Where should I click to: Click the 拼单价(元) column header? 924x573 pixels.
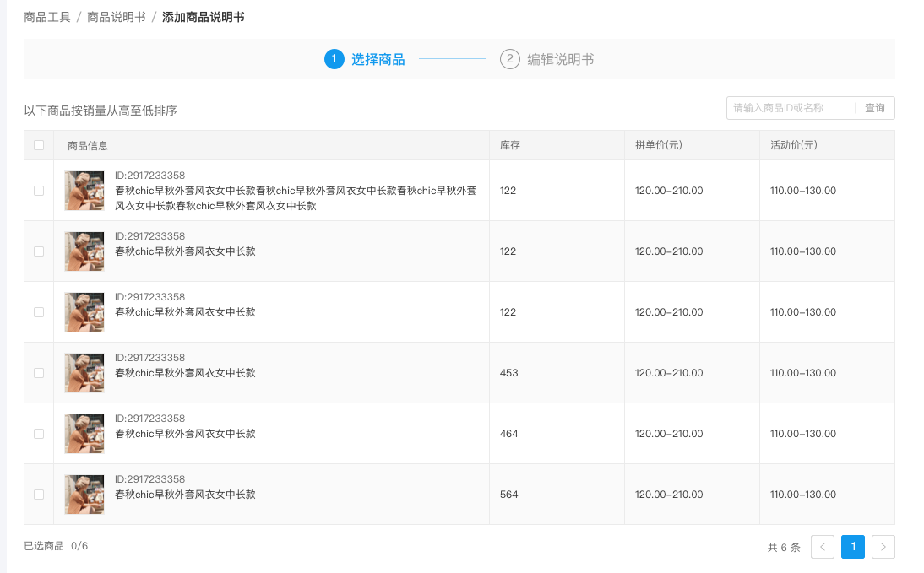coord(658,145)
